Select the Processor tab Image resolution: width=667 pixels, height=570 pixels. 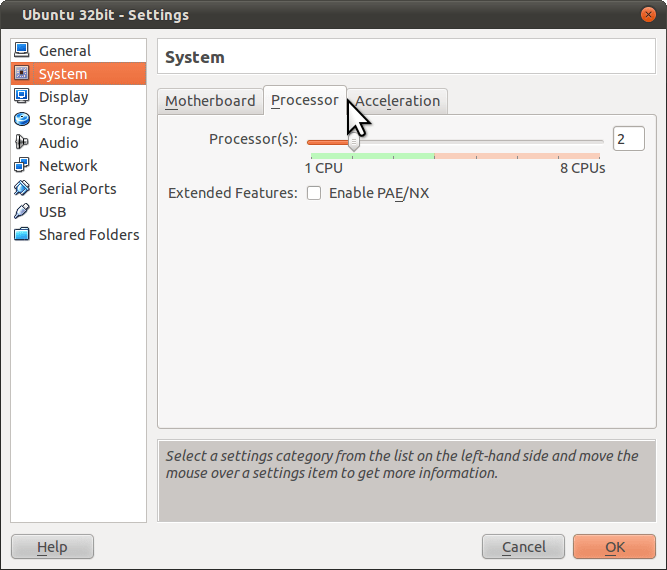tap(304, 100)
